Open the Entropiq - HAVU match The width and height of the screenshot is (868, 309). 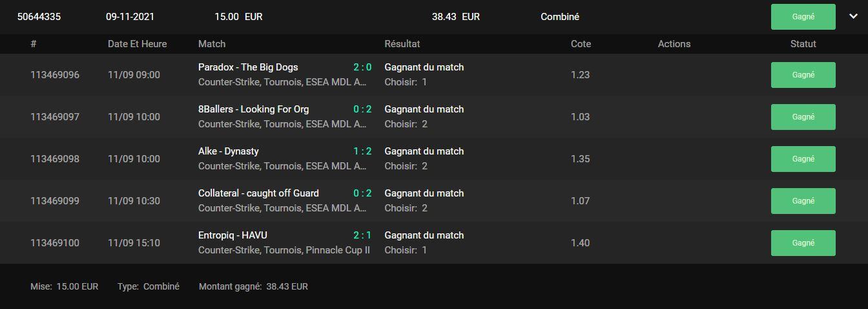(x=232, y=235)
